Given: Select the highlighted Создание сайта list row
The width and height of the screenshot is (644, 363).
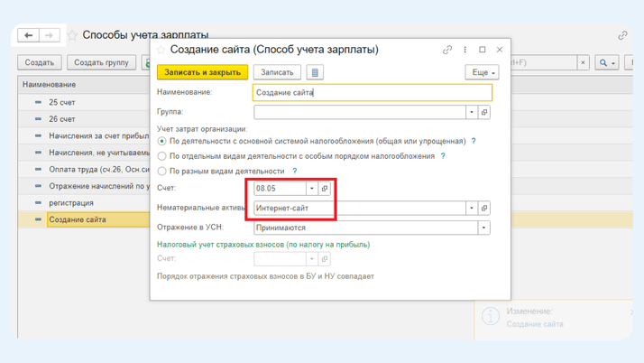Looking at the screenshot, I should (84, 219).
